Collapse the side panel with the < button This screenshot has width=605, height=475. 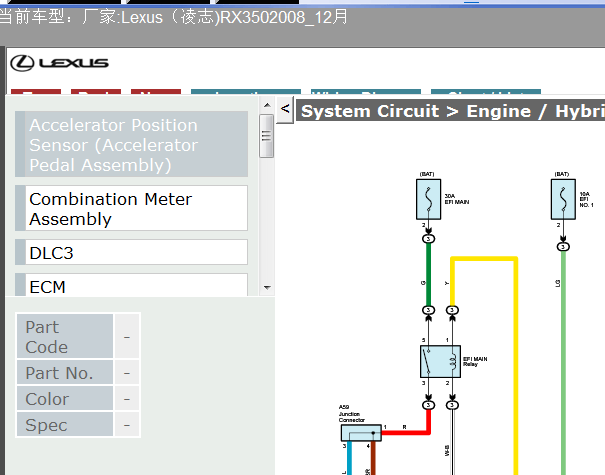[x=285, y=110]
